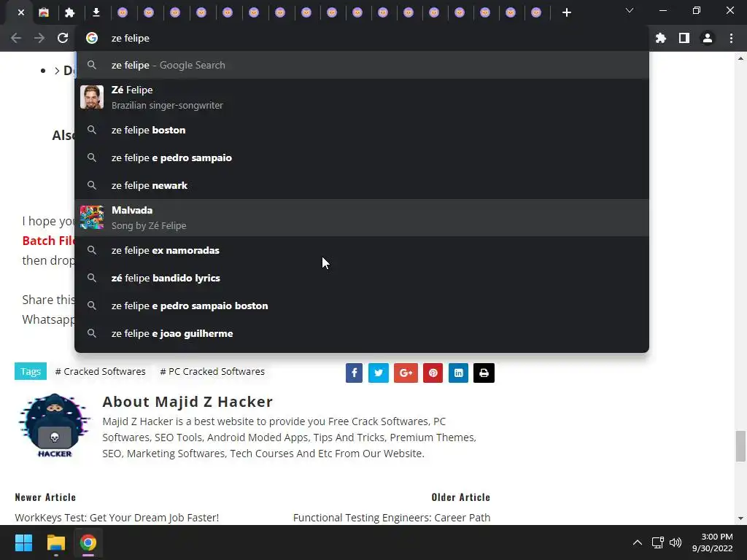Click the page vertical scrollbar thumb

click(740, 446)
